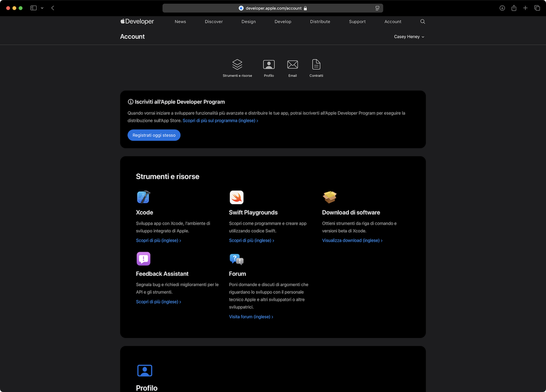Open the search magnifier in navigation
This screenshot has height=392, width=546.
(x=423, y=22)
